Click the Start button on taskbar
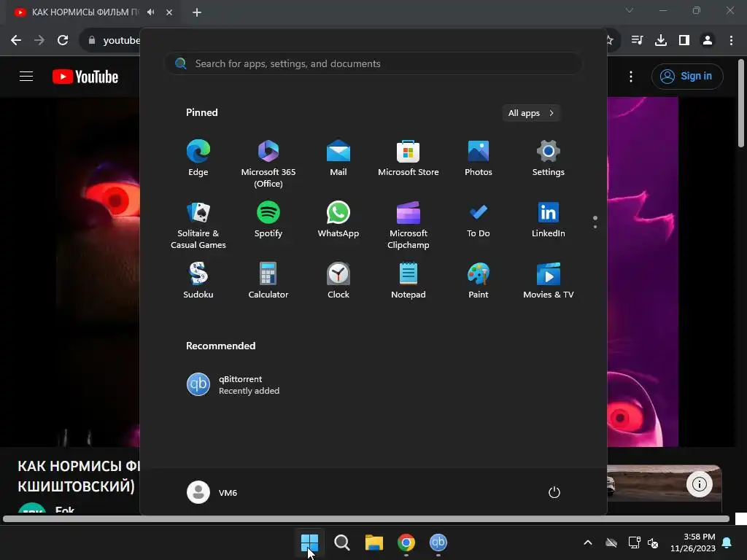 tap(309, 542)
